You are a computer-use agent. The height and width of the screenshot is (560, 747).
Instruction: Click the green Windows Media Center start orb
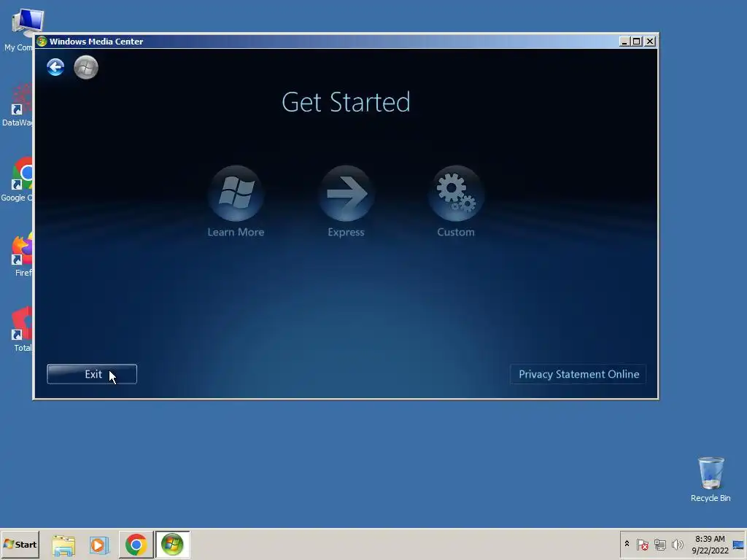click(86, 67)
